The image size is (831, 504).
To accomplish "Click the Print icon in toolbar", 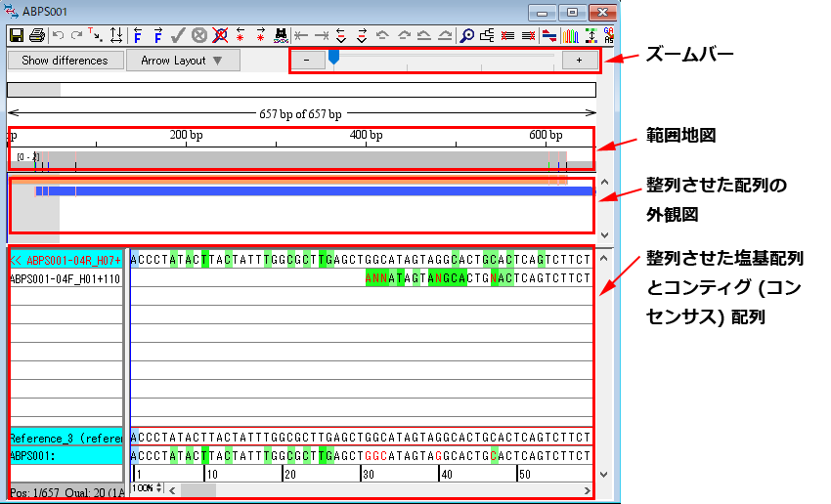I will coord(36,35).
